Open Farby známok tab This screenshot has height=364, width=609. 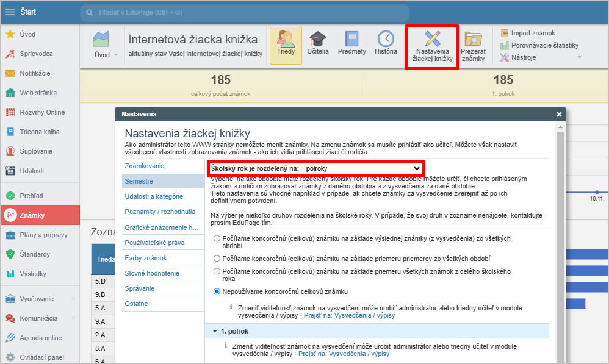[163, 258]
